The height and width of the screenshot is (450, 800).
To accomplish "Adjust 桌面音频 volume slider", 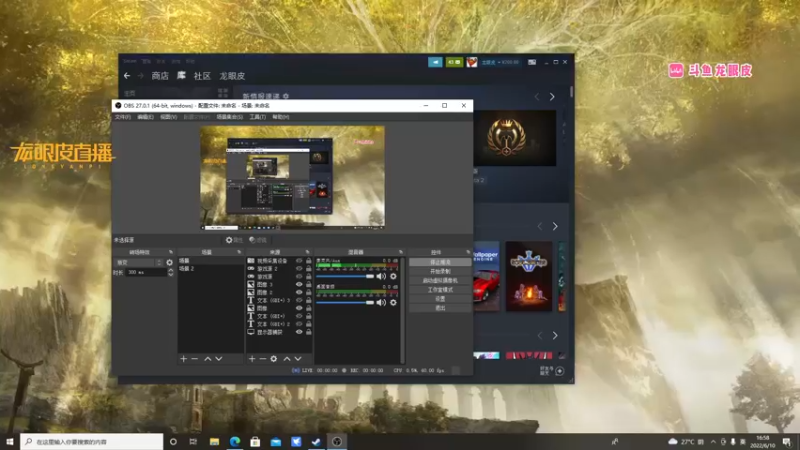I will [x=345, y=302].
